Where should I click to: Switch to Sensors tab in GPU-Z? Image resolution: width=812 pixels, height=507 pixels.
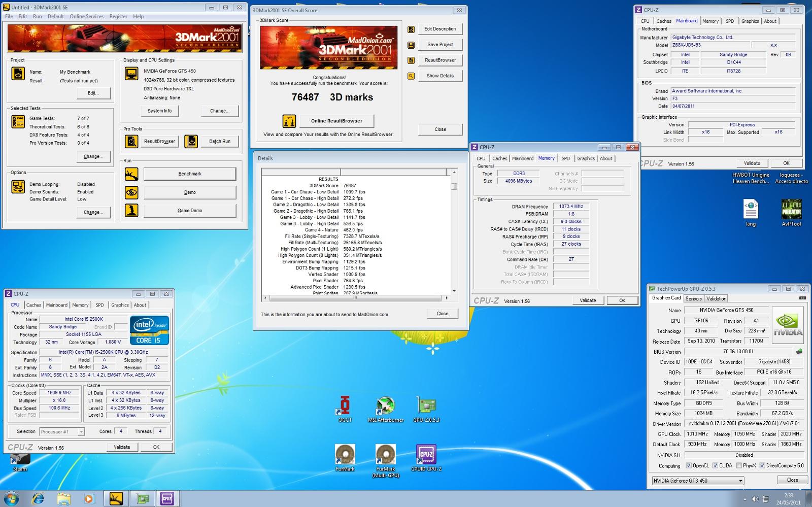[693, 298]
